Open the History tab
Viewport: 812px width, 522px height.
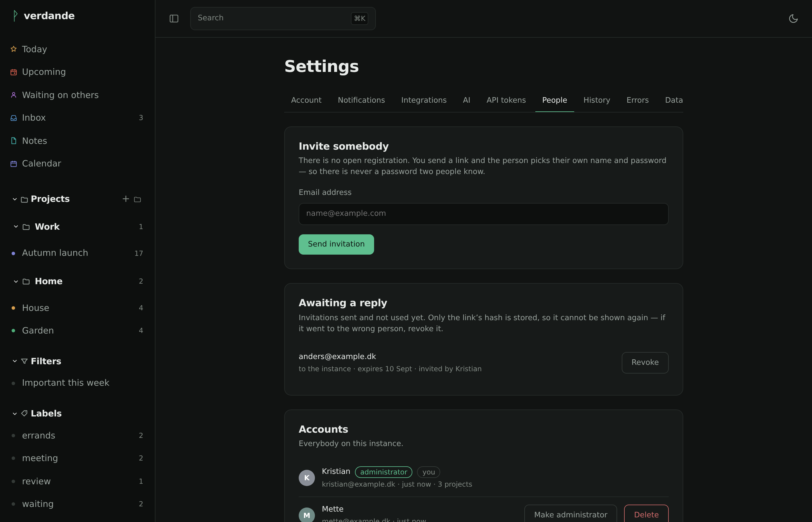coord(597,100)
